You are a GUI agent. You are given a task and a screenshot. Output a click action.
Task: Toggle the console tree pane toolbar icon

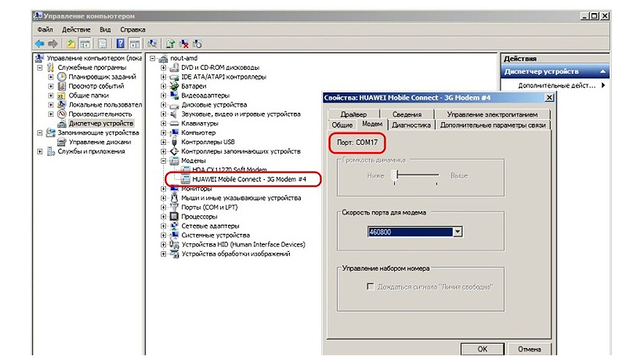click(x=84, y=44)
